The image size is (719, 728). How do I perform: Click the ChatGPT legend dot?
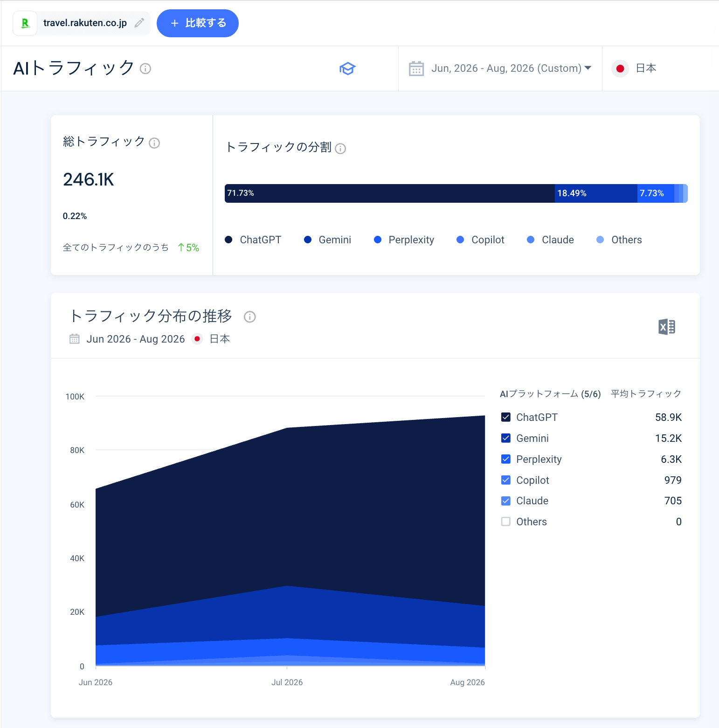point(228,240)
